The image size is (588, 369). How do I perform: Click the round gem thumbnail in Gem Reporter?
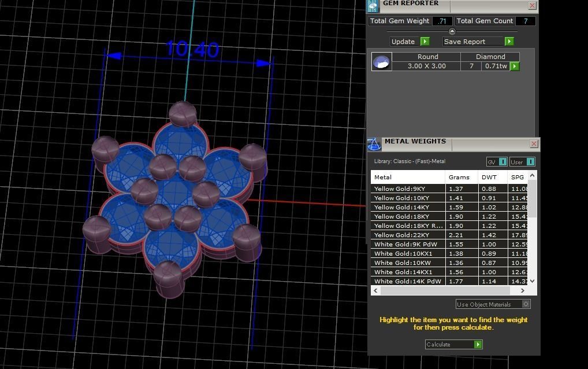pos(382,61)
